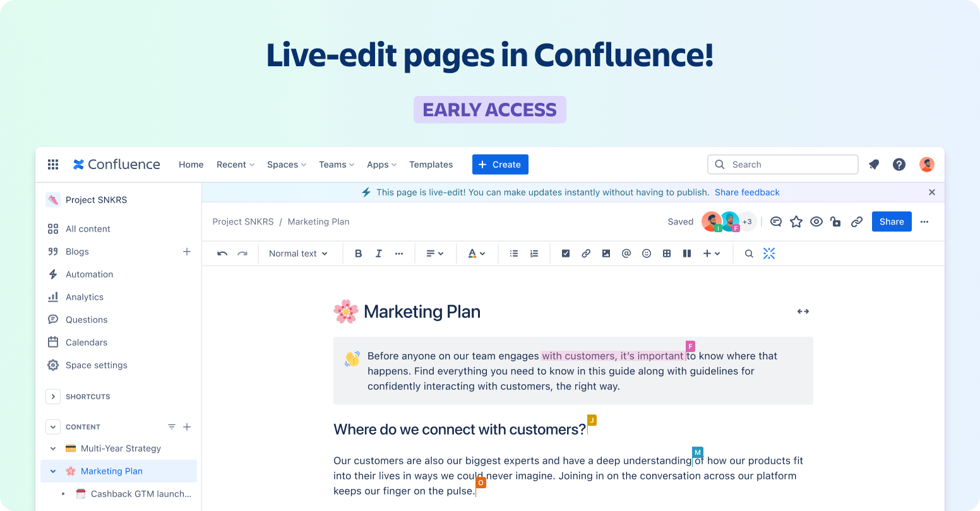
Task: Insert an image from the toolbar
Action: pos(606,254)
